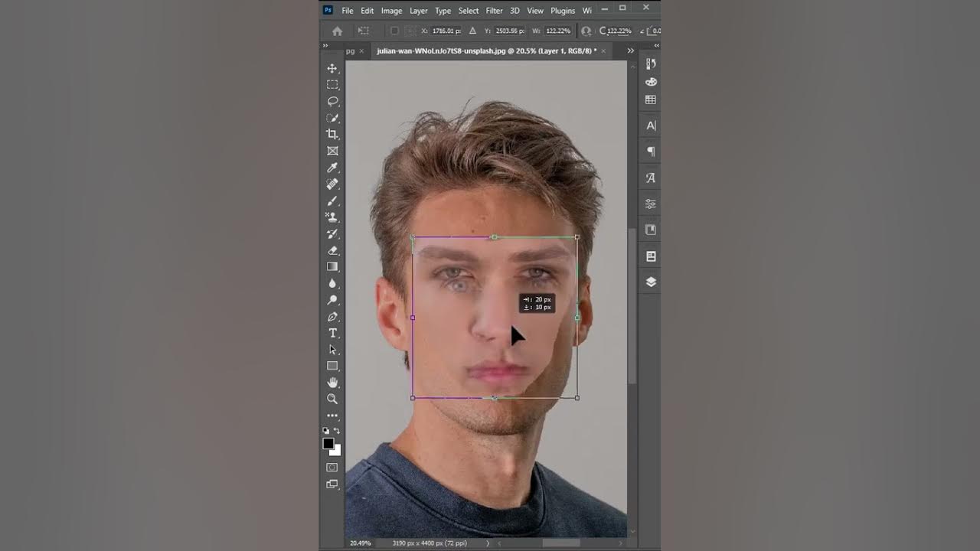The width and height of the screenshot is (980, 551).
Task: Select the Crop tool
Action: pos(332,135)
